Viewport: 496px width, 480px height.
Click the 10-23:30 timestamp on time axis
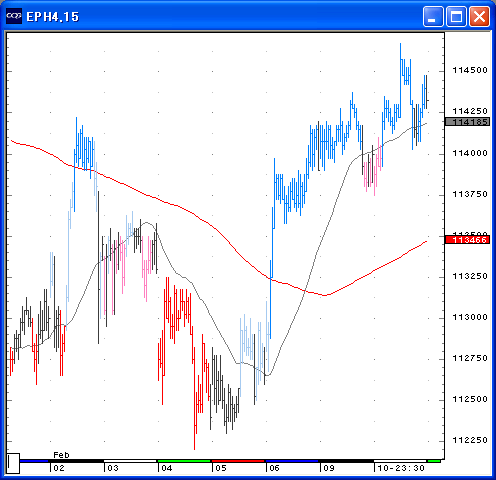tap(401, 468)
